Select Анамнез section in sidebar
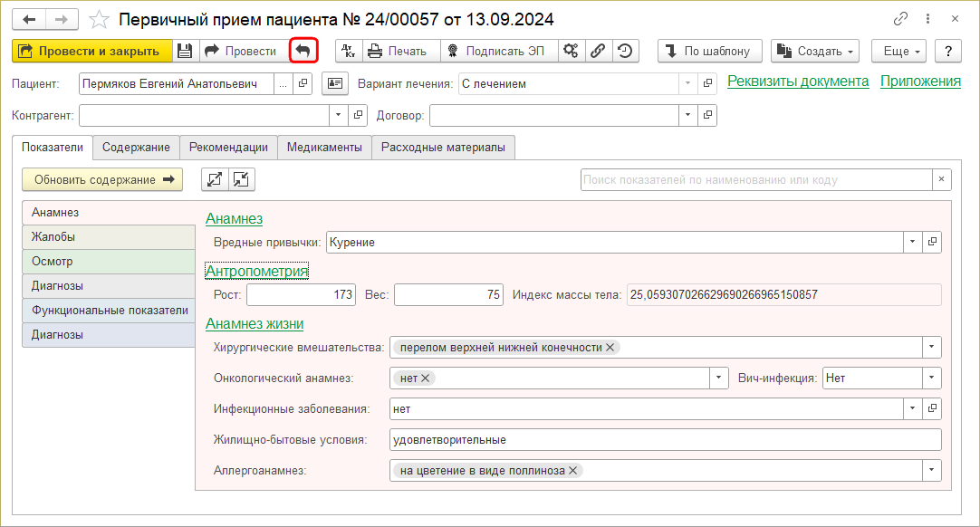980x527 pixels. [x=109, y=213]
